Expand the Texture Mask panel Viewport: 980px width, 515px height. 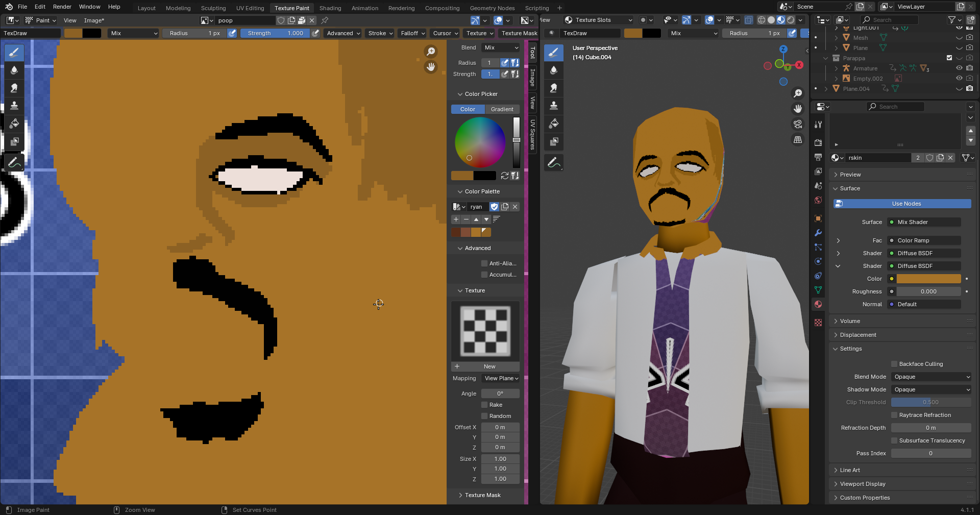[482, 495]
